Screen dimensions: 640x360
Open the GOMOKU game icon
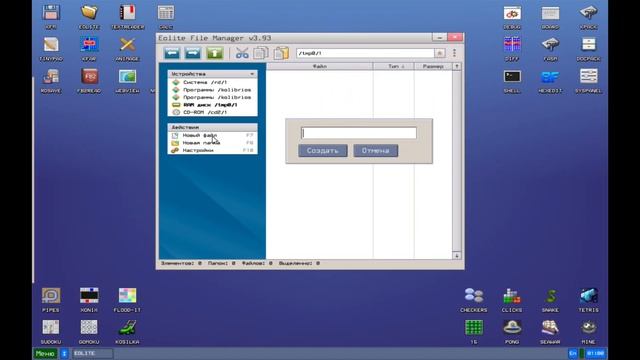89,331
